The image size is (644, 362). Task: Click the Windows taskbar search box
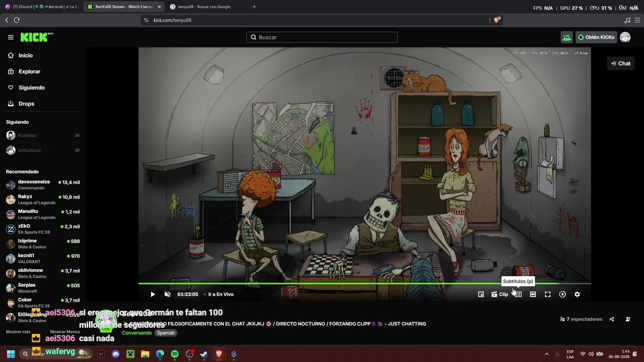pyautogui.click(x=55, y=354)
